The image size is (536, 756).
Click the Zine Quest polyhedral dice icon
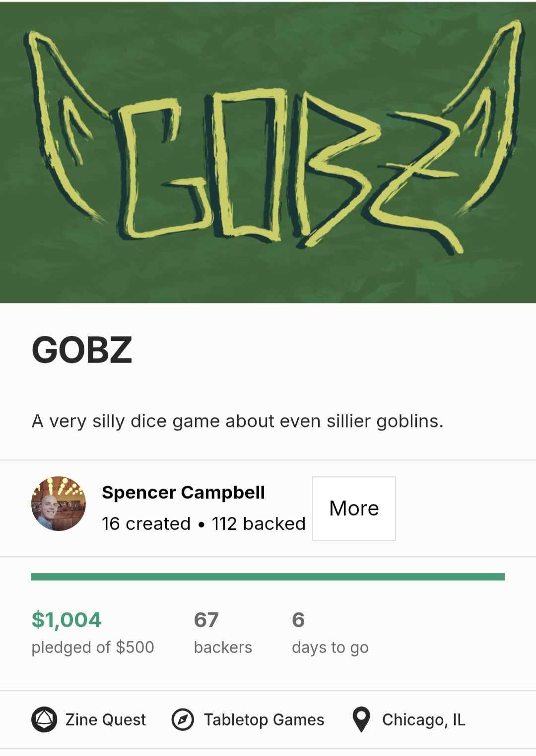click(44, 719)
